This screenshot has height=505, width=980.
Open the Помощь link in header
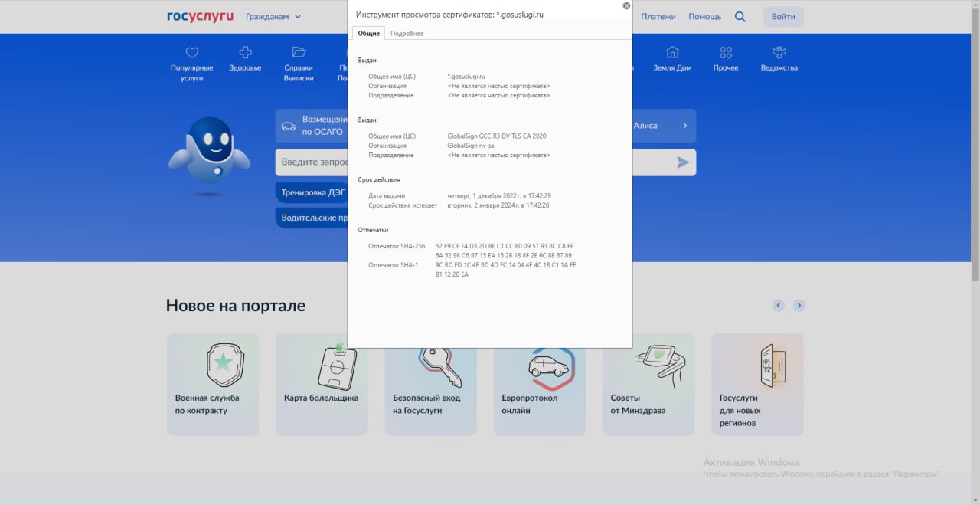click(704, 16)
